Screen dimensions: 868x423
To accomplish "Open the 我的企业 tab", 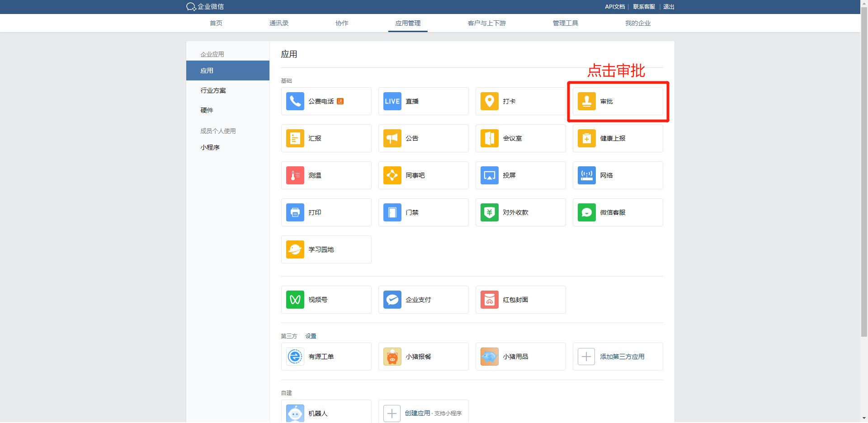I will [638, 23].
